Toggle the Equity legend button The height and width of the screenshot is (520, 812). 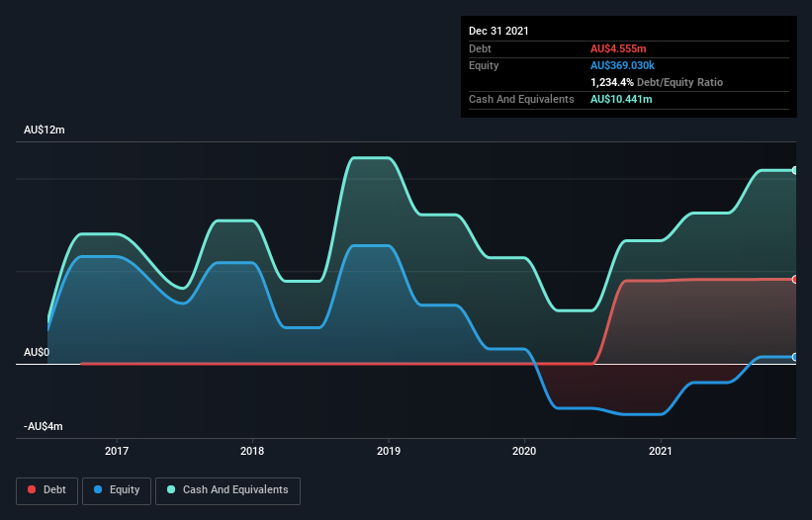[x=117, y=490]
